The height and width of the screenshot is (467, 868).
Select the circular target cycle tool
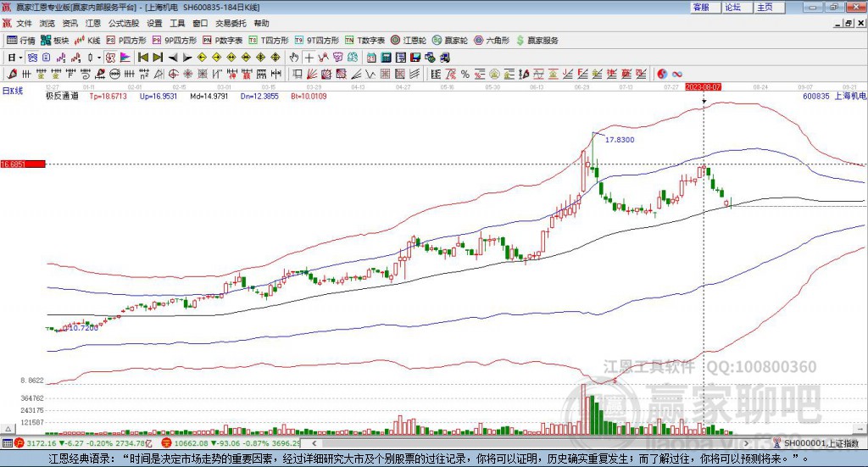173,74
